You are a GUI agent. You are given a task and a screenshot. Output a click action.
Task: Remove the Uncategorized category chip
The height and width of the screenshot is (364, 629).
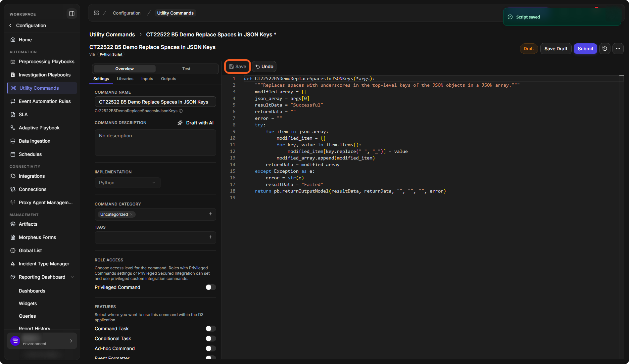click(x=131, y=214)
